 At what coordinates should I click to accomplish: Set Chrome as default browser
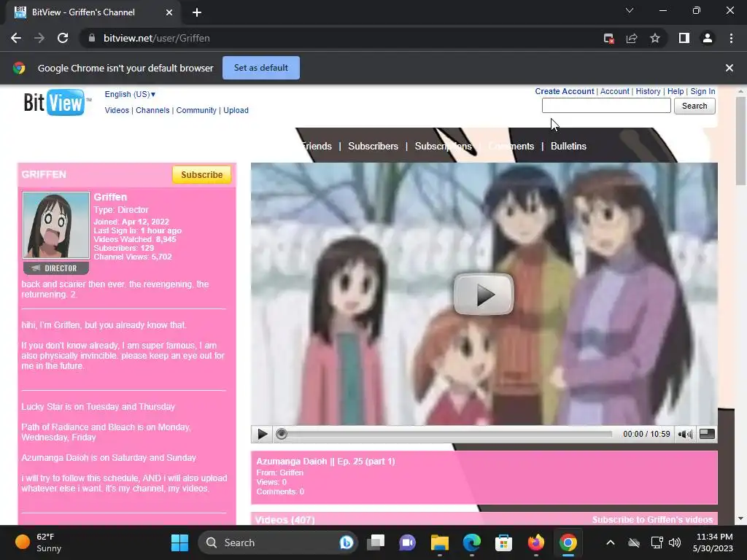261,68
